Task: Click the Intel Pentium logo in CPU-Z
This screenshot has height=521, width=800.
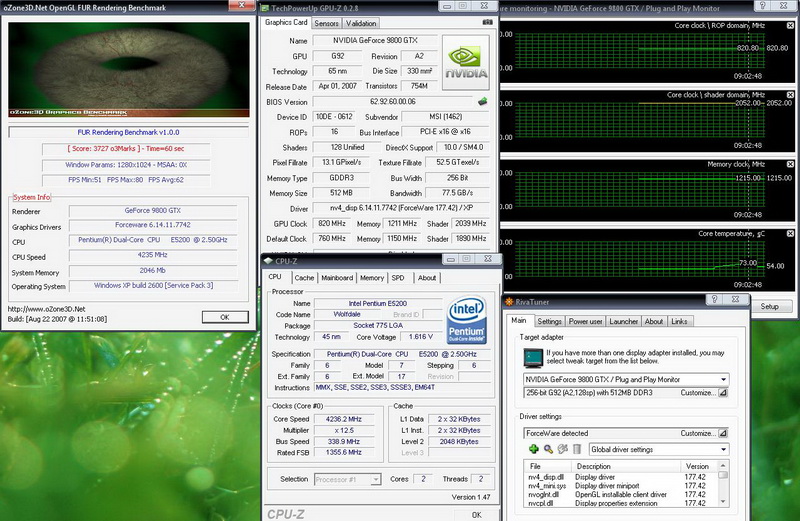Action: click(x=466, y=320)
